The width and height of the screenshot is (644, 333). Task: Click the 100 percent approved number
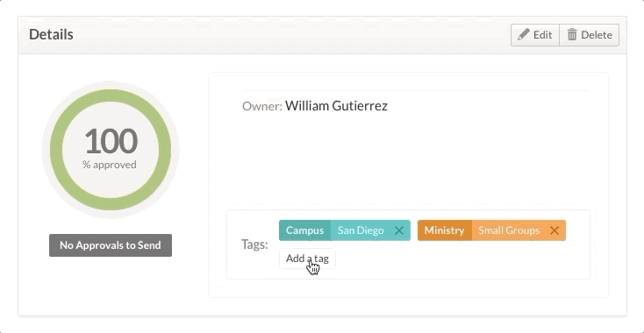click(111, 141)
